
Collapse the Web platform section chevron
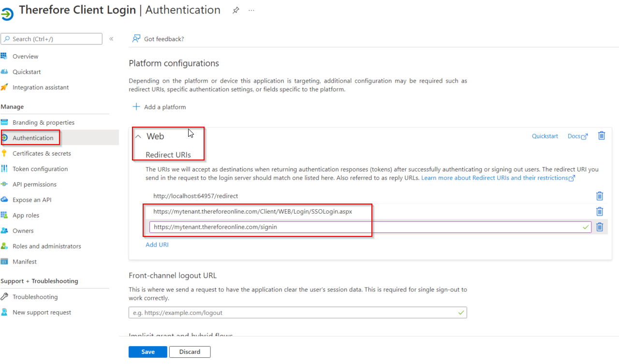tap(138, 137)
